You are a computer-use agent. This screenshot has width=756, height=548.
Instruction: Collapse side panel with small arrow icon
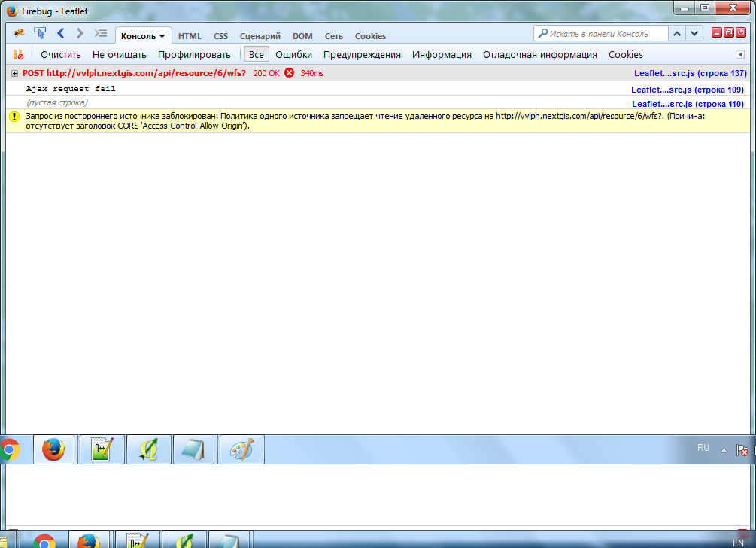740,54
